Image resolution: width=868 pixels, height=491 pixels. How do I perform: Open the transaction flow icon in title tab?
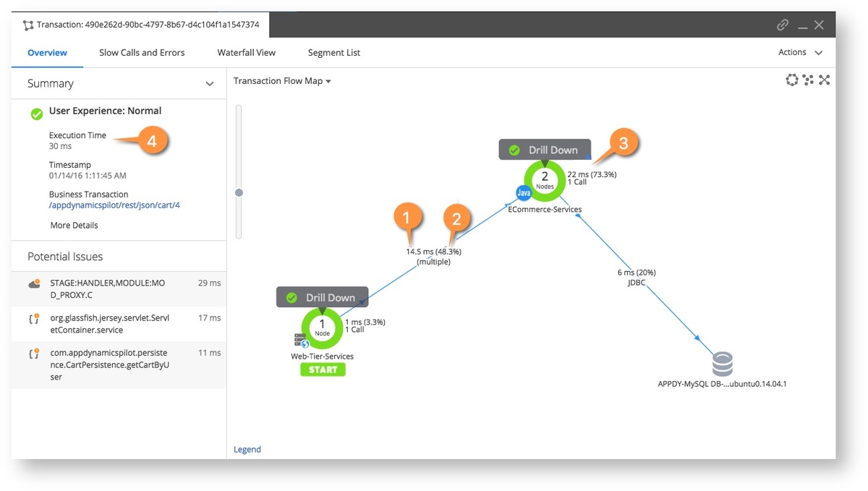click(x=28, y=25)
